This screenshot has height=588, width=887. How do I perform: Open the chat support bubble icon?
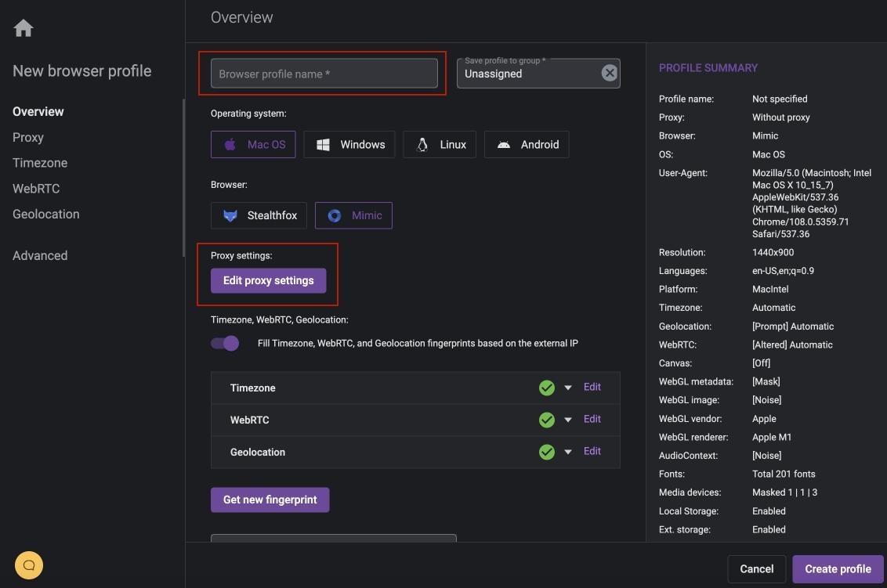(x=29, y=565)
